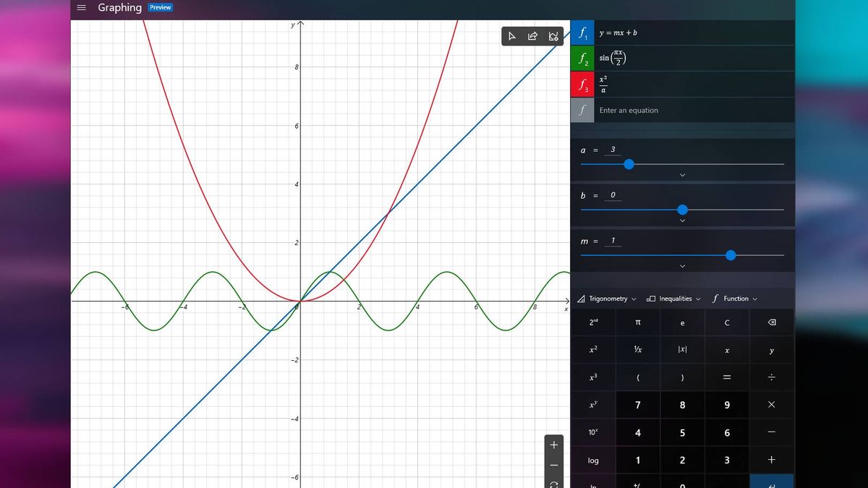868x488 pixels.
Task: Toggle the 2nd function key
Action: point(593,322)
